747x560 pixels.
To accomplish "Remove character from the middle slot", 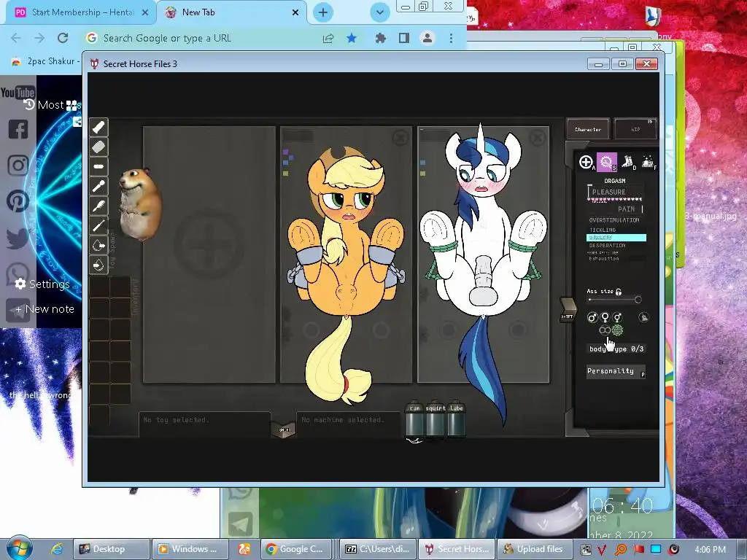I will click(x=400, y=138).
